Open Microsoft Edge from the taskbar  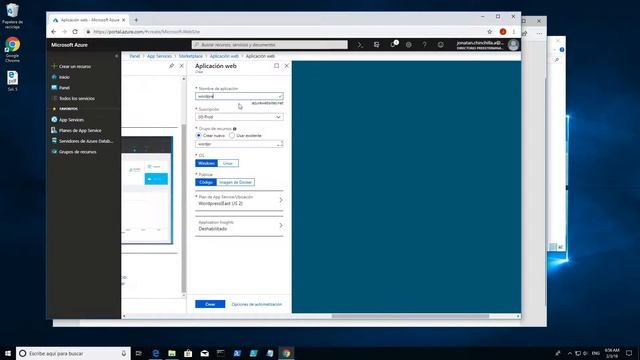pyautogui.click(x=156, y=353)
